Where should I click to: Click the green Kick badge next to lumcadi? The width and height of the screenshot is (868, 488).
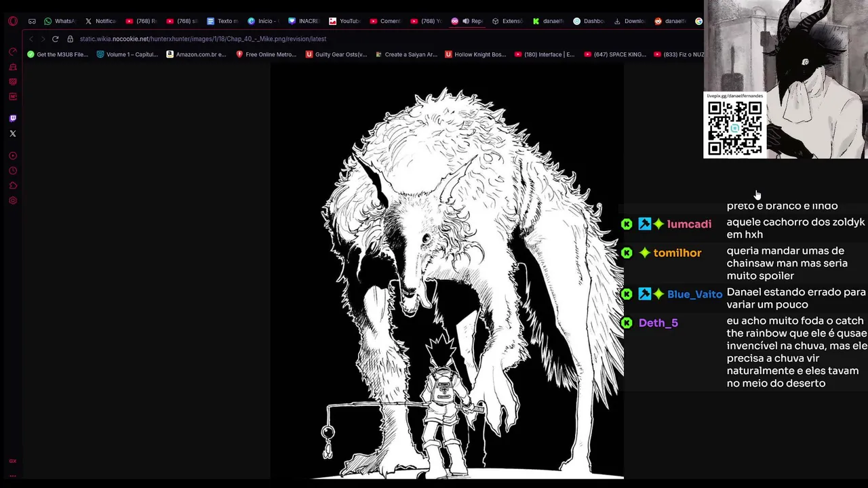point(627,224)
